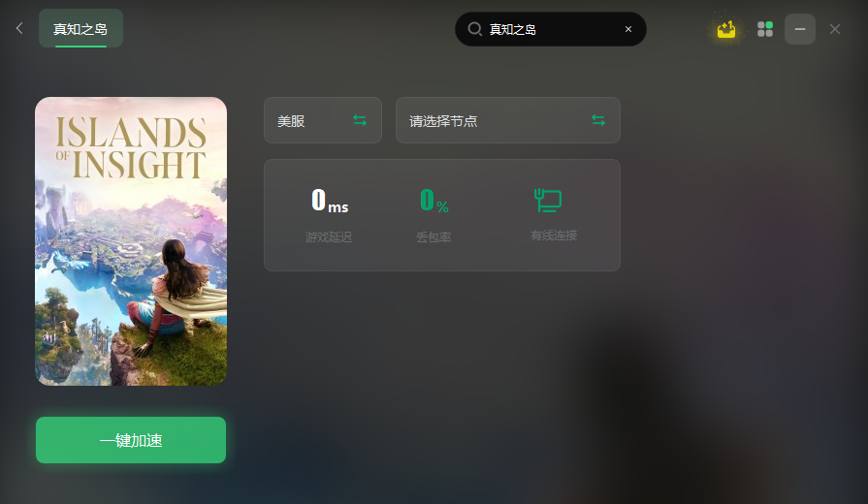Open the four-square grid menu icon
The width and height of the screenshot is (868, 504).
(765, 29)
